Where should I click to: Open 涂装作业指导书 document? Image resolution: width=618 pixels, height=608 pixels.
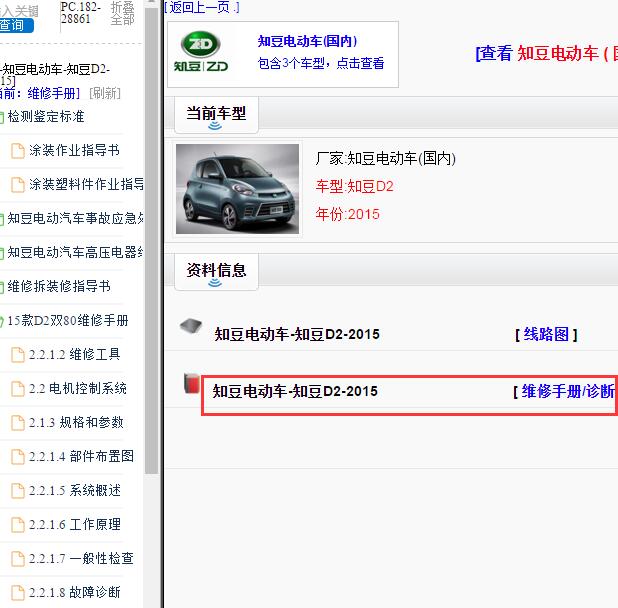click(74, 150)
